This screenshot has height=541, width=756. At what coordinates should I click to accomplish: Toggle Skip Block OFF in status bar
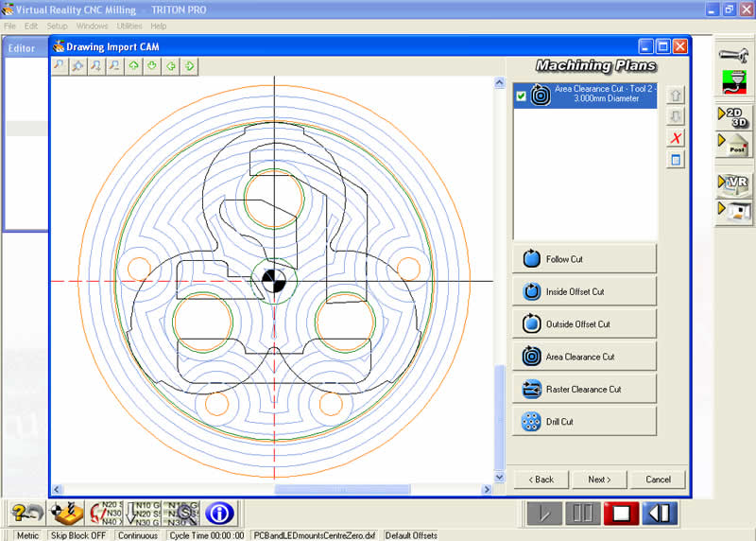(78, 535)
